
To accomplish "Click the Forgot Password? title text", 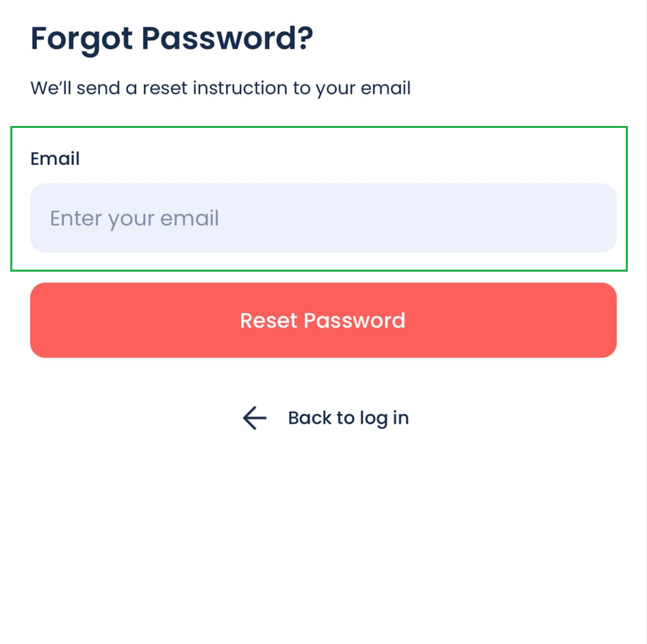I will (172, 39).
